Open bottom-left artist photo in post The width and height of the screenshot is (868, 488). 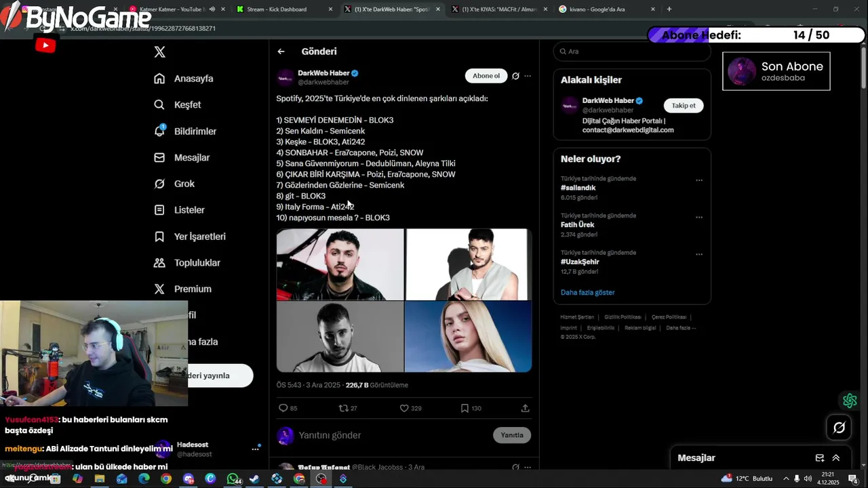coord(340,337)
